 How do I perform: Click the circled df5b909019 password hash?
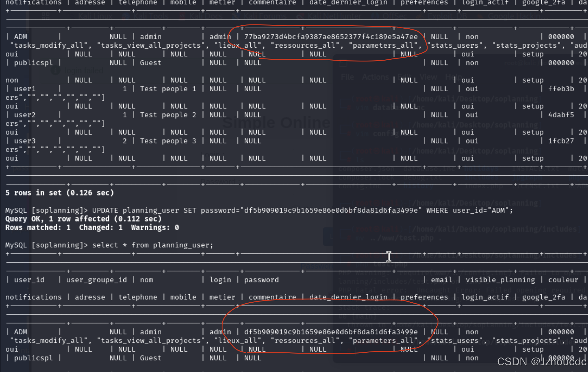[330, 332]
